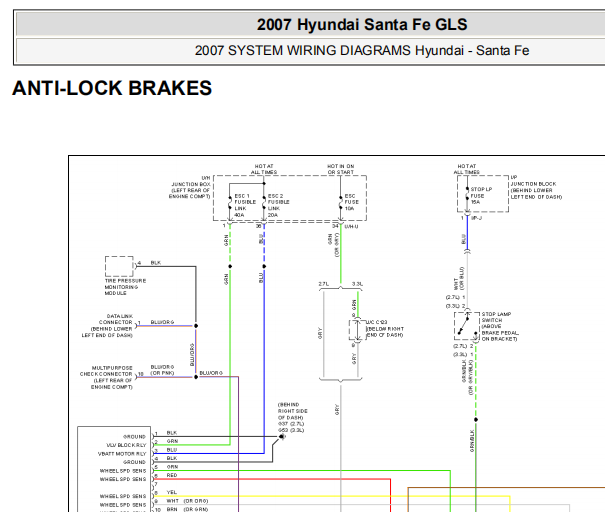605x512 pixels.
Task: Click '(BEHIND RIGHT SIDE OF DASH)' ground location text
Action: (x=292, y=411)
